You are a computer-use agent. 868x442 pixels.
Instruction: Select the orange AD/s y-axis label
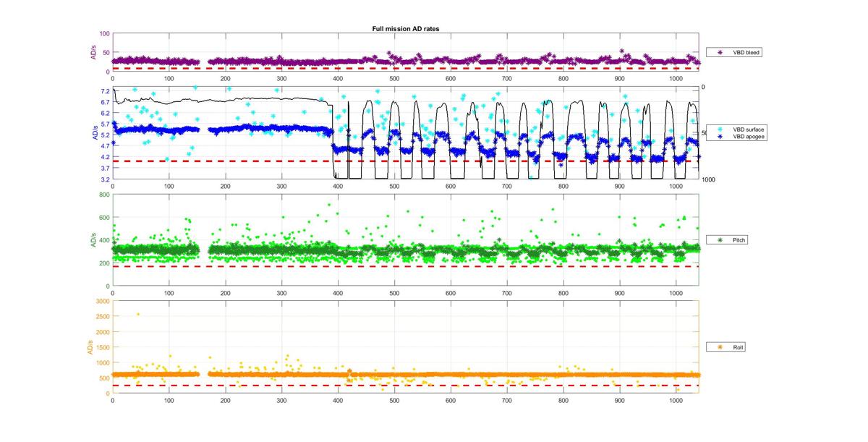pyautogui.click(x=89, y=347)
